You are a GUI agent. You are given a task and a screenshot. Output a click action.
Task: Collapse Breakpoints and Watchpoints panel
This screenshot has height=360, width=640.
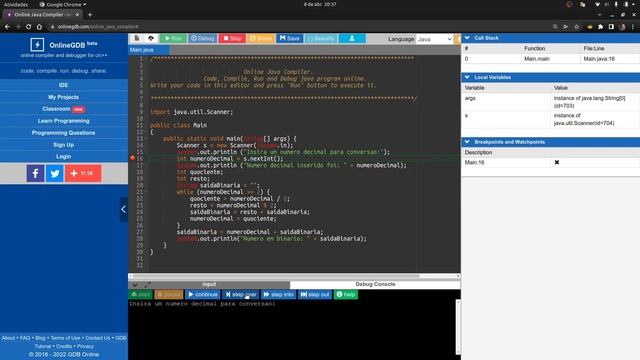coord(467,142)
